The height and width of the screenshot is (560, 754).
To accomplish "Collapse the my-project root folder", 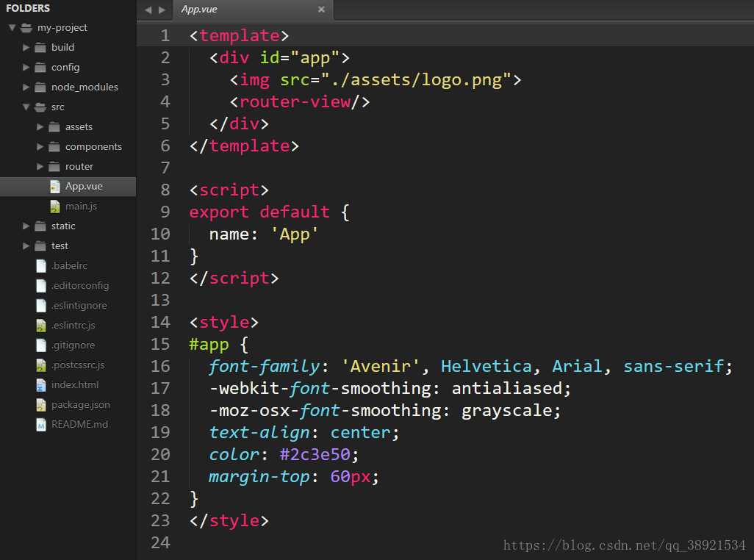I will coord(12,28).
